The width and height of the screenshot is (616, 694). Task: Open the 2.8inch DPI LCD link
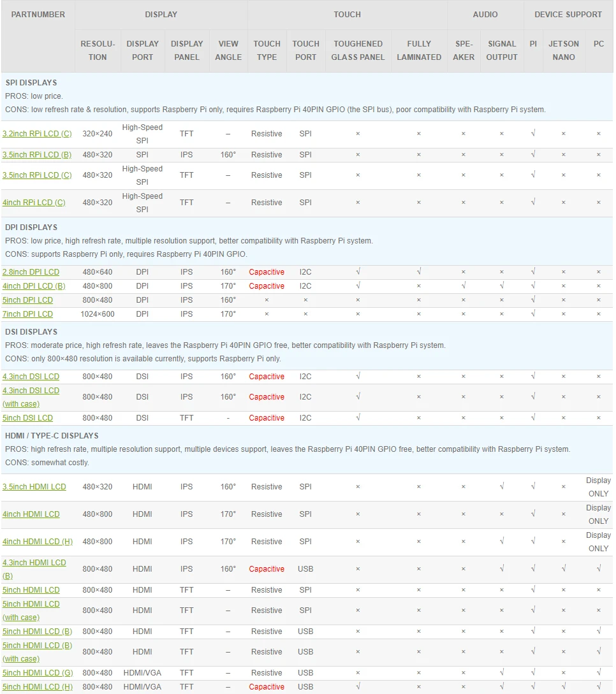point(31,272)
